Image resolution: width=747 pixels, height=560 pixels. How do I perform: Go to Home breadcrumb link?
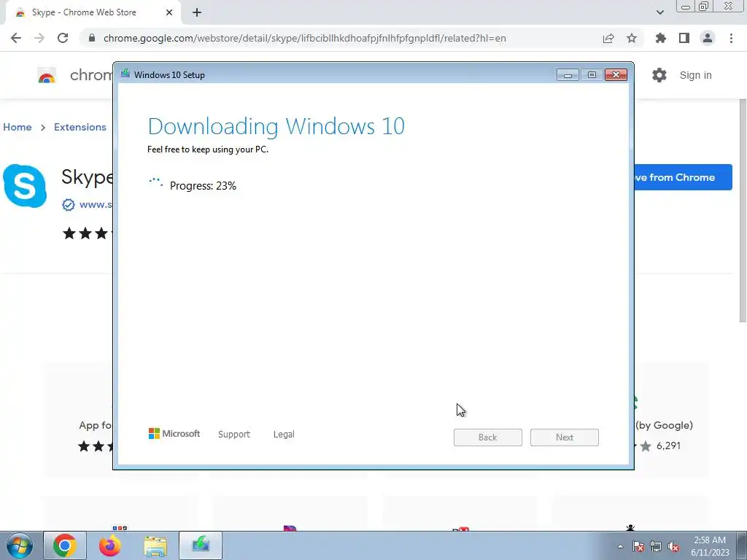click(x=18, y=127)
